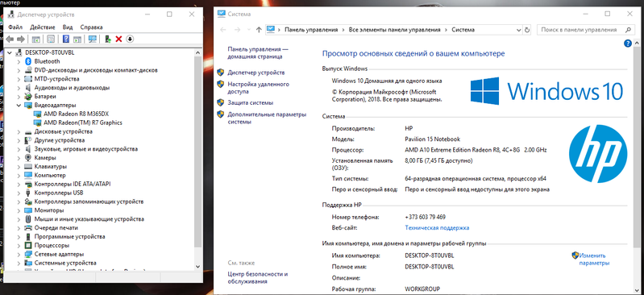The width and height of the screenshot is (644, 295).
Task: Open the address bar history dropdown
Action: [x=518, y=30]
